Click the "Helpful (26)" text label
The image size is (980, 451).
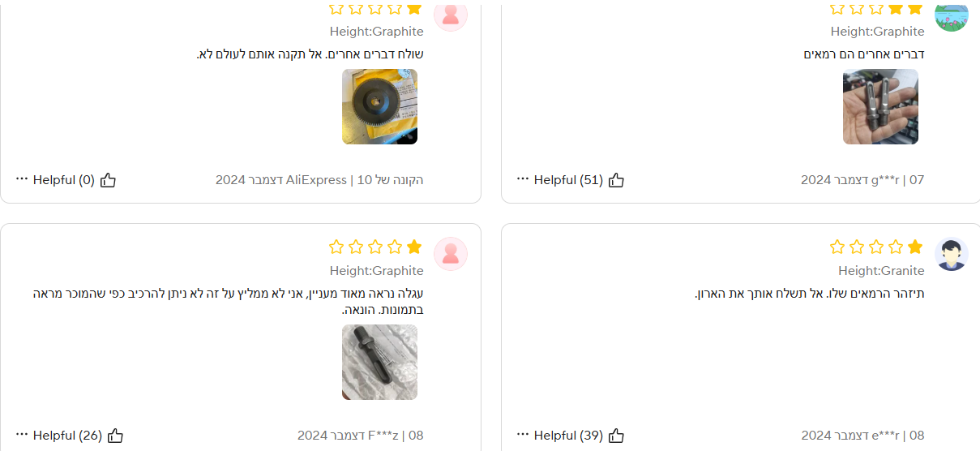[67, 436]
